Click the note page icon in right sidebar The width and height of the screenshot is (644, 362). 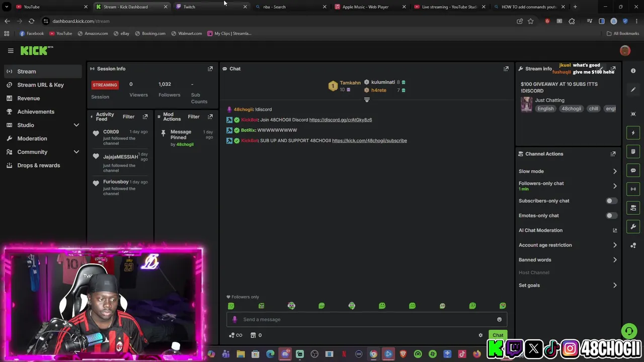tap(633, 151)
